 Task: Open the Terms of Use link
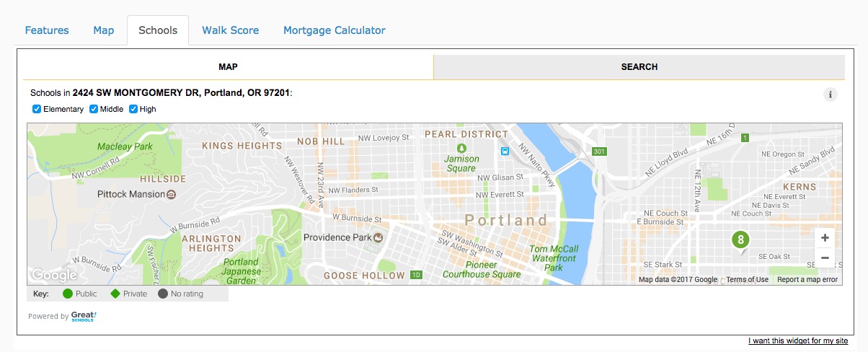[x=747, y=280]
